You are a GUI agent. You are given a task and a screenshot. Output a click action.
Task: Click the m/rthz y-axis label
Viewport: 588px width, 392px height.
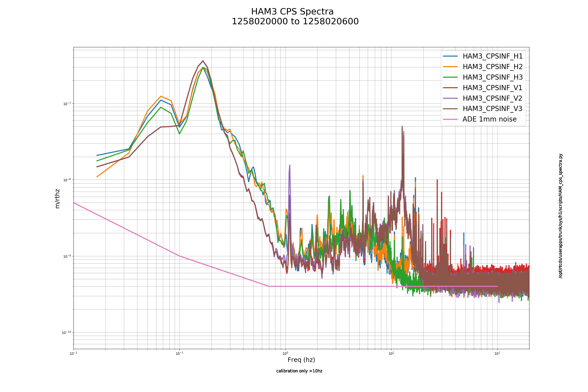(57, 199)
